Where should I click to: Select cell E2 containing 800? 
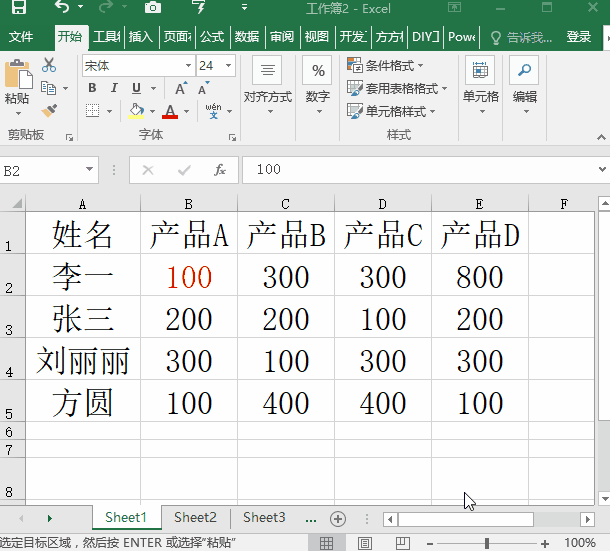[x=480, y=275]
